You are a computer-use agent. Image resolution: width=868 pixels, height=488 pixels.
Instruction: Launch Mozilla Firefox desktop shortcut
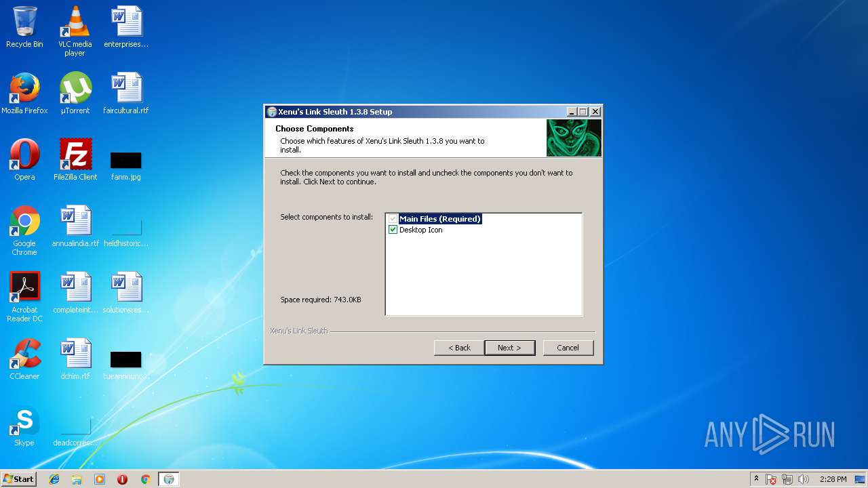point(24,94)
